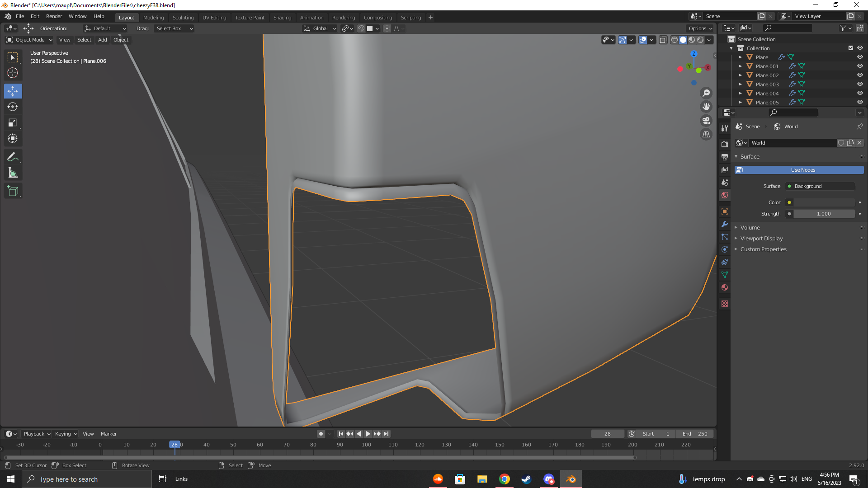Activate the Annotate pencil tool
Viewport: 868px width, 488px height.
click(13, 157)
